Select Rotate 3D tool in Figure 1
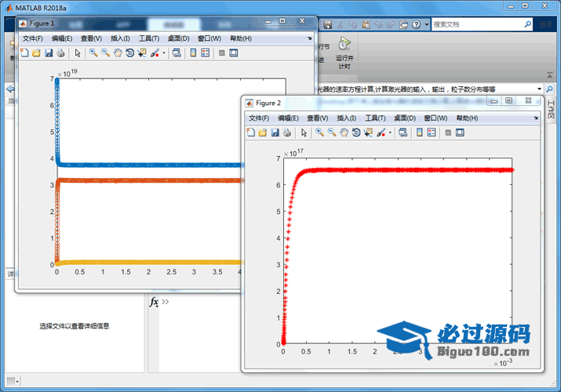This screenshot has height=392, width=561. coord(130,53)
